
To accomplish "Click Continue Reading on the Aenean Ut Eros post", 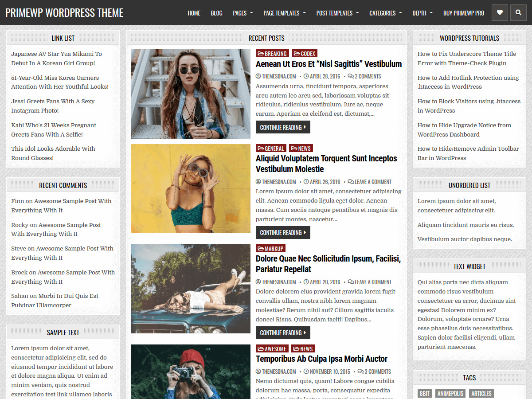I will point(283,127).
